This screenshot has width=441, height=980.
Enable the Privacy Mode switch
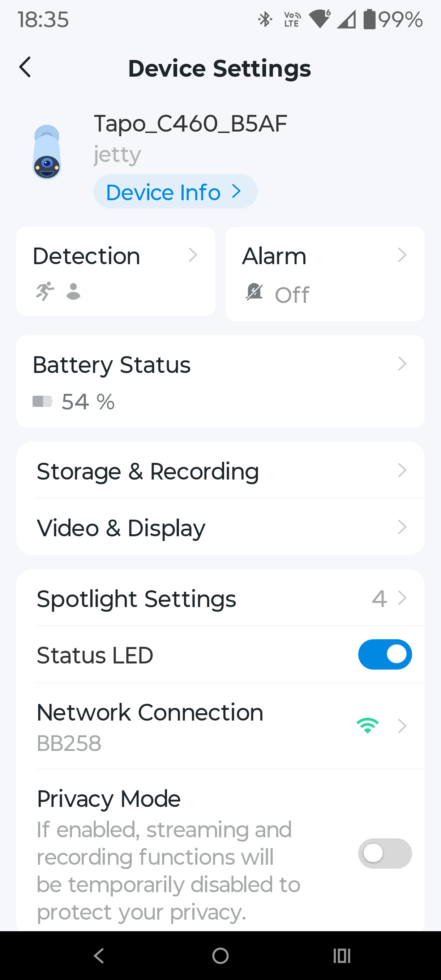point(385,853)
